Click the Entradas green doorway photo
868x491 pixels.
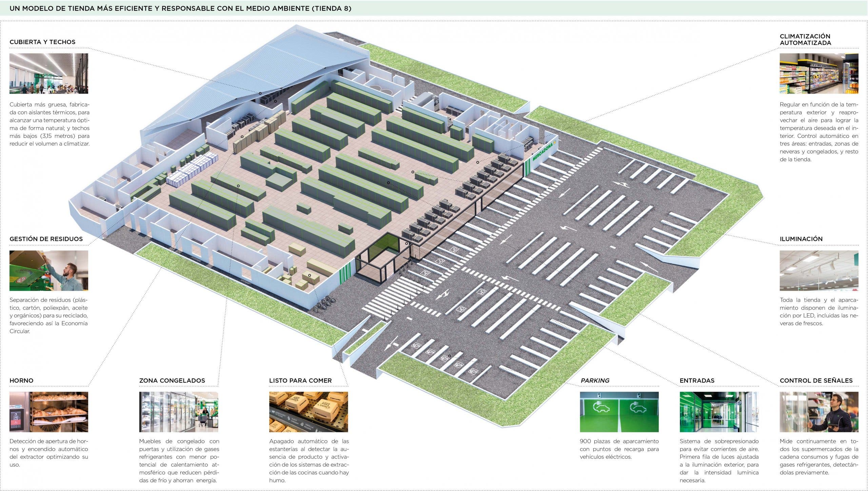719,412
